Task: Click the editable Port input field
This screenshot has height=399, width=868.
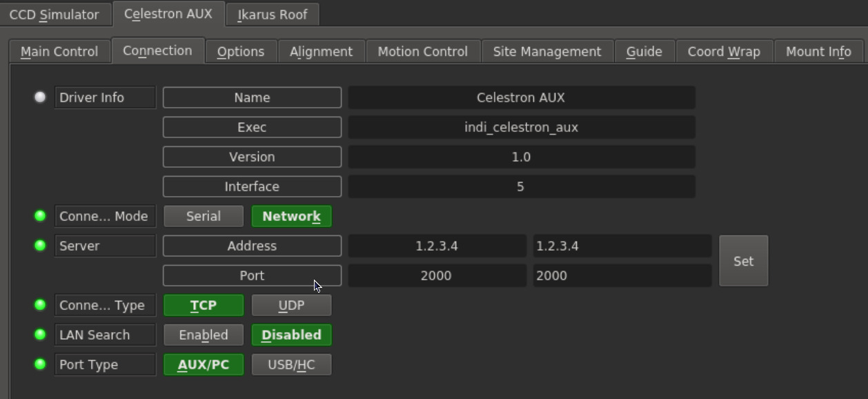Action: (622, 275)
